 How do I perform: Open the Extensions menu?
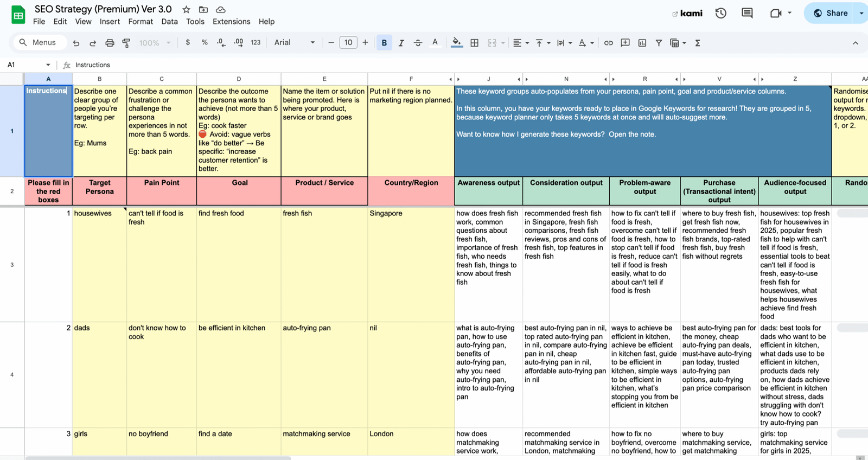[232, 22]
